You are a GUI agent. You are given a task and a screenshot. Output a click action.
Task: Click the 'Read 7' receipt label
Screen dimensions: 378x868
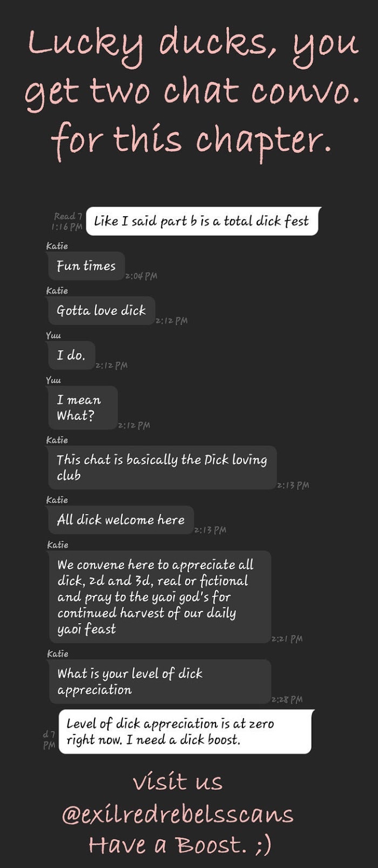[x=68, y=217]
